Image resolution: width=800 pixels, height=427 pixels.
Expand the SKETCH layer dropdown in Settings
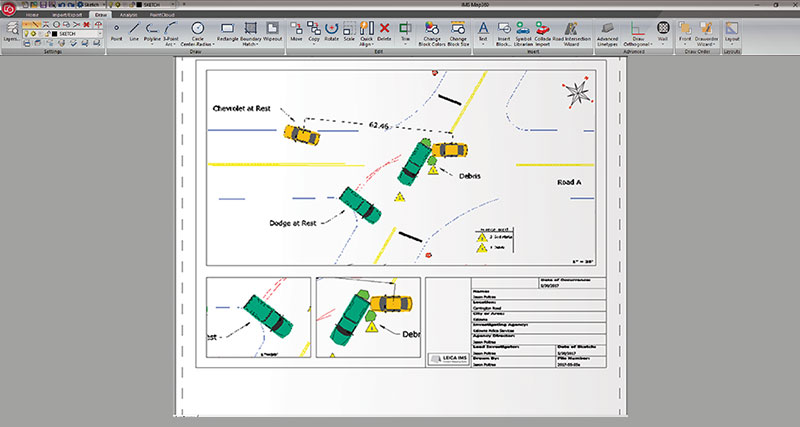[x=103, y=33]
